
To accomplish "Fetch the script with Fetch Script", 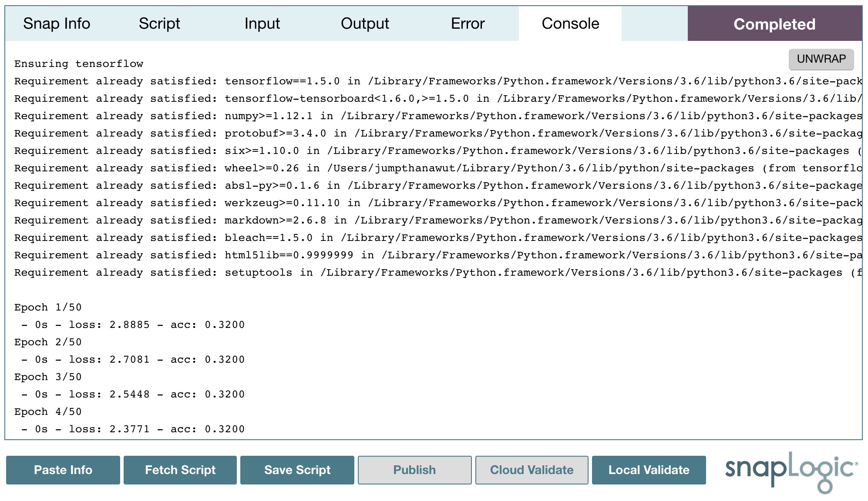I will 180,470.
